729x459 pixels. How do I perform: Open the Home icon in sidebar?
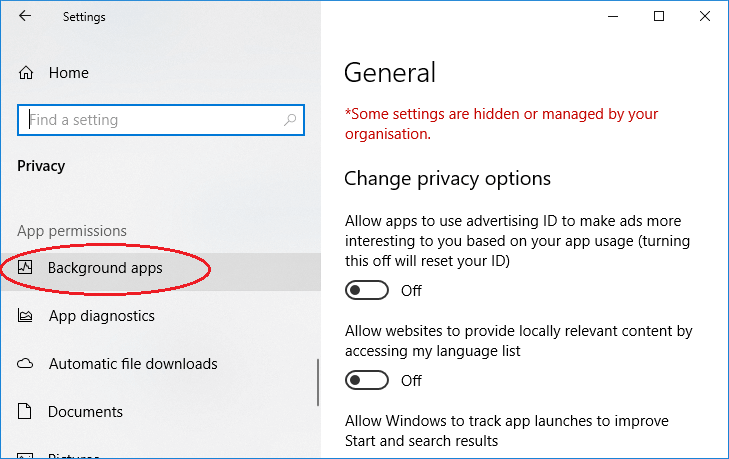pyautogui.click(x=26, y=73)
